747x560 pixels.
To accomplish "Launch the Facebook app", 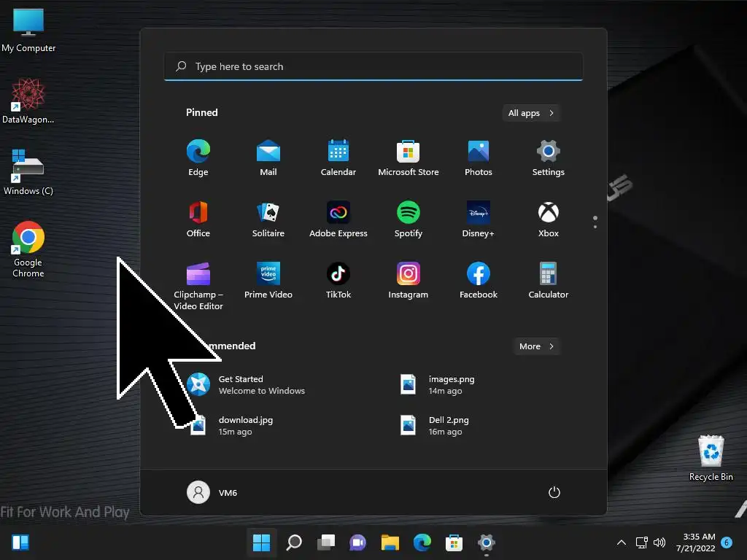I will pyautogui.click(x=479, y=281).
